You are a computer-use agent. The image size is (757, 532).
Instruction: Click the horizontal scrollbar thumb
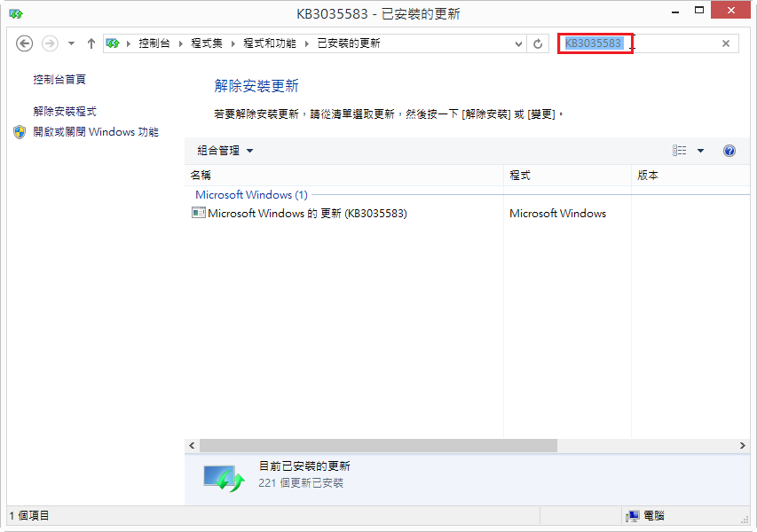(378, 446)
